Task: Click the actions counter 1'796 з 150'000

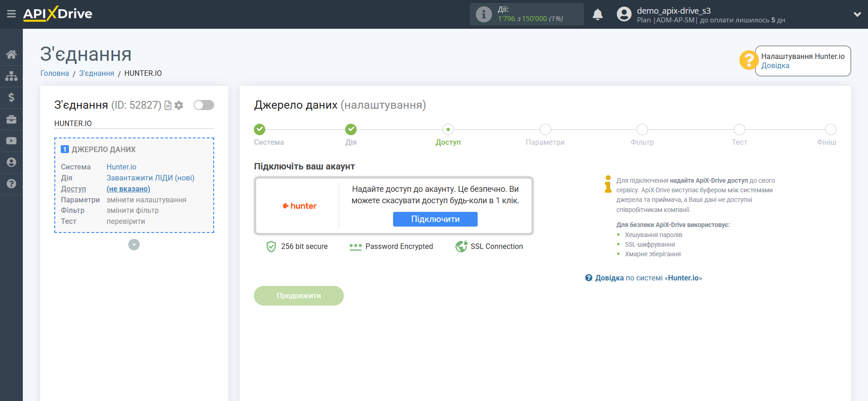Action: pyautogui.click(x=530, y=19)
